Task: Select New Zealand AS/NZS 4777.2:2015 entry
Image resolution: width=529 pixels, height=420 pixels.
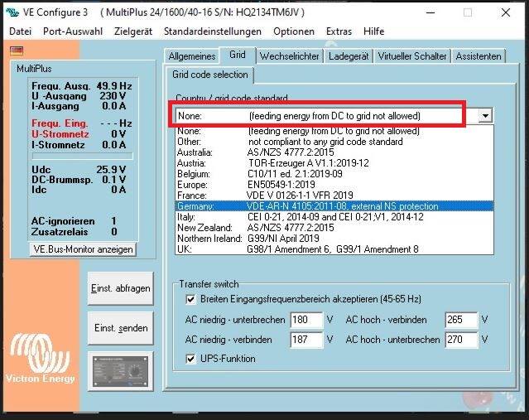Action: 334,228
